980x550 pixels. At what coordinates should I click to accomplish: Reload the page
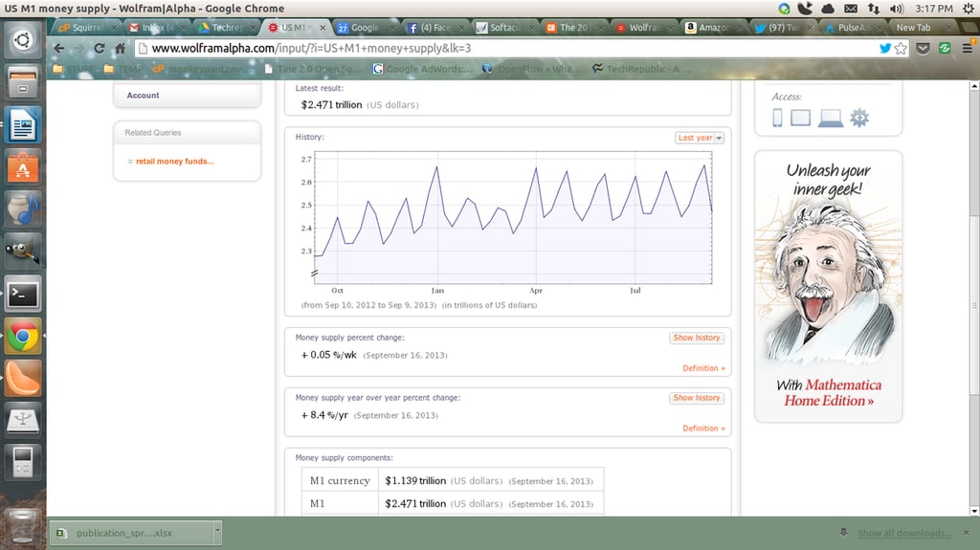(99, 48)
